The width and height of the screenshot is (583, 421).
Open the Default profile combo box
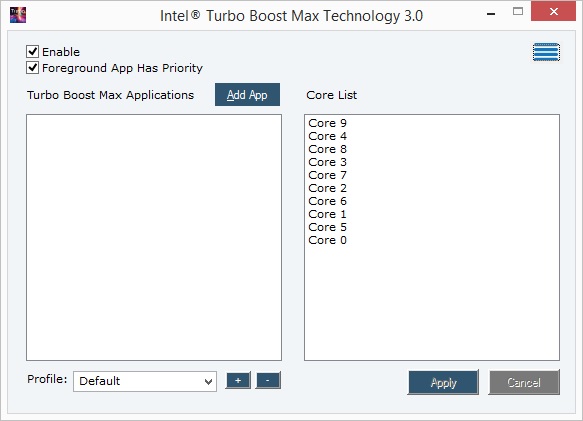(x=145, y=381)
